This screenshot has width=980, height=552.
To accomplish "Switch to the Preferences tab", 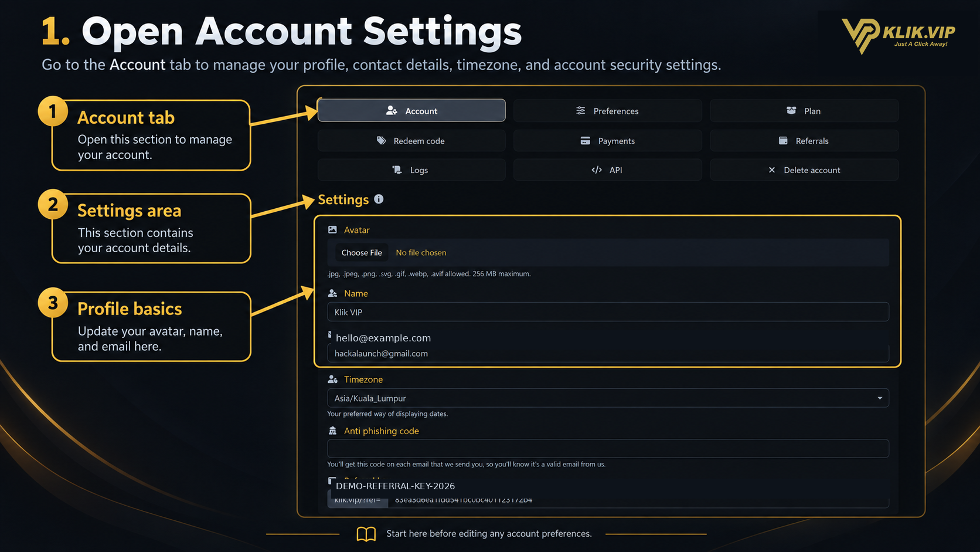I will pyautogui.click(x=608, y=110).
